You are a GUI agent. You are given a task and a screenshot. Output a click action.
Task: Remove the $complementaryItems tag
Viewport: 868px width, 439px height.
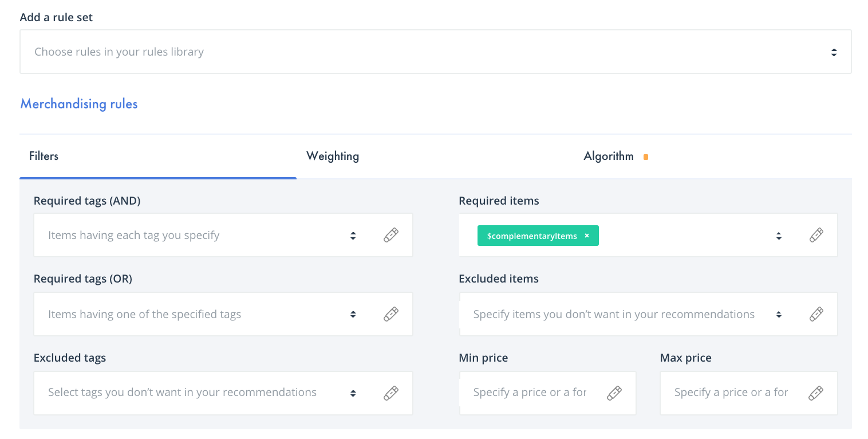(587, 236)
